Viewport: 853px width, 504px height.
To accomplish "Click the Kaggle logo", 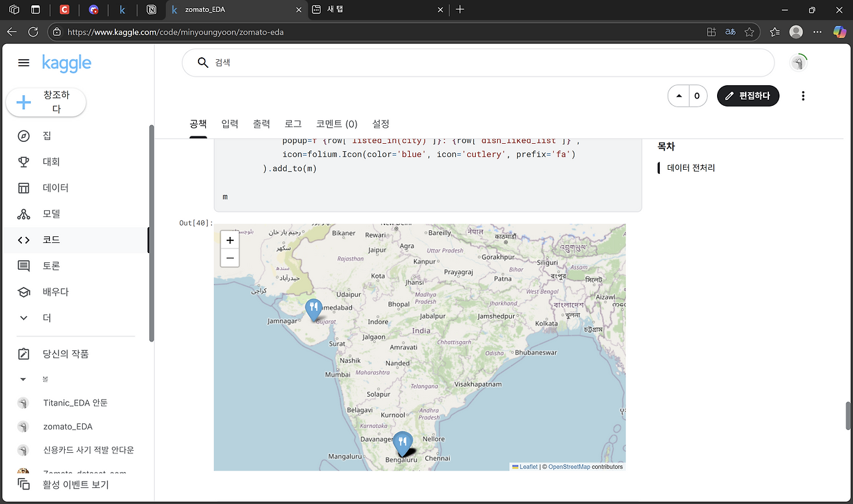I will [x=67, y=63].
